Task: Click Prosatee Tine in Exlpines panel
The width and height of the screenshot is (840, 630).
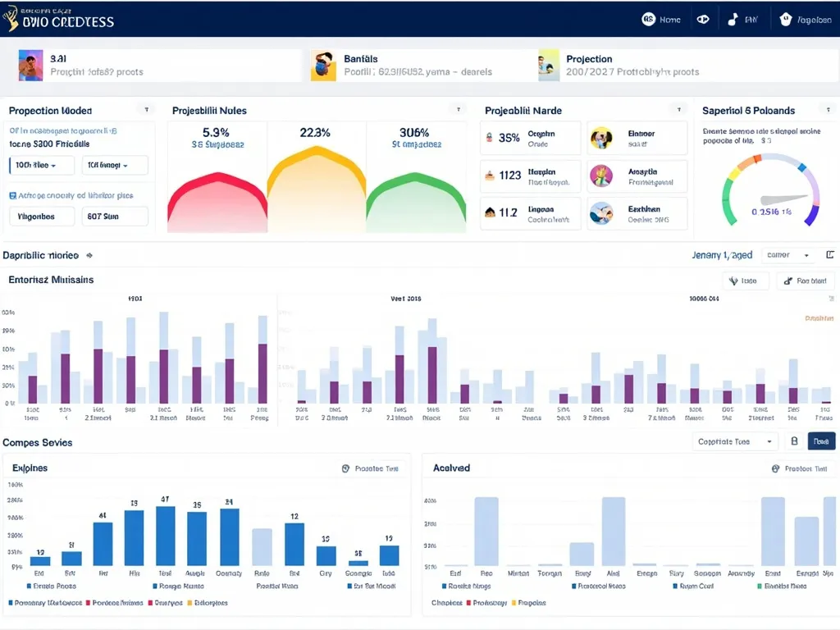Action: click(x=377, y=468)
